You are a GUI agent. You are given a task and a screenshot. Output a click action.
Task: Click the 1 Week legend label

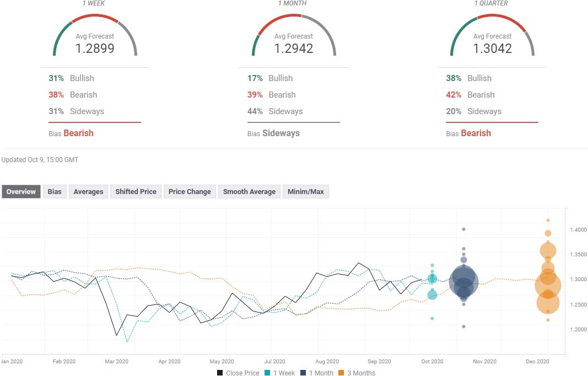tap(284, 373)
